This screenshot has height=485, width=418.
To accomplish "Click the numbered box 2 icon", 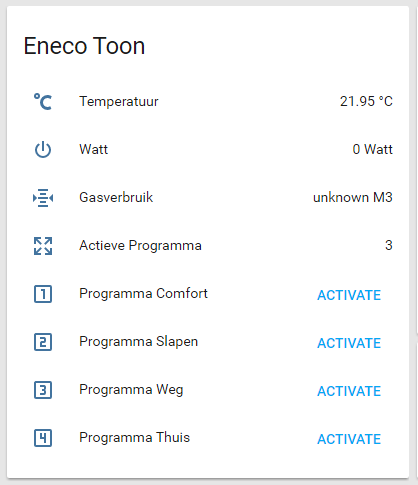I will 43,342.
